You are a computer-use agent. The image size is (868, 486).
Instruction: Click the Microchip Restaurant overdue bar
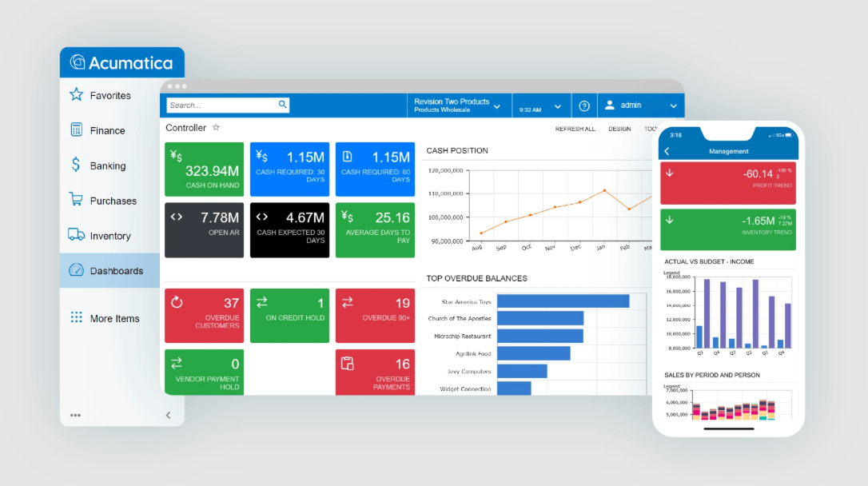[x=540, y=336]
